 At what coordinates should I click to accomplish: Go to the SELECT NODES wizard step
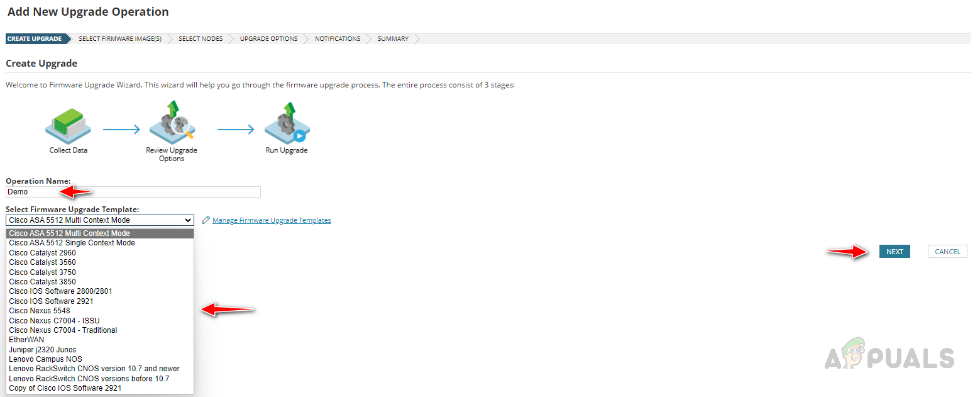coord(201,39)
